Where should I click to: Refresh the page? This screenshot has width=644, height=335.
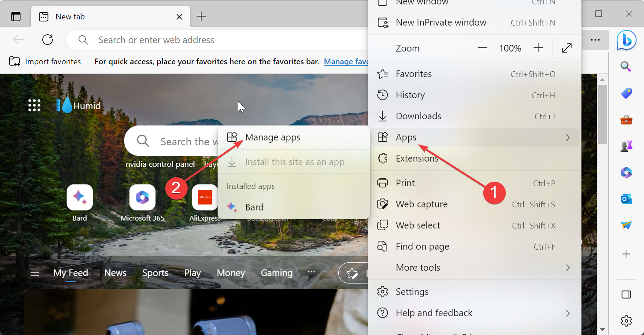tap(48, 40)
